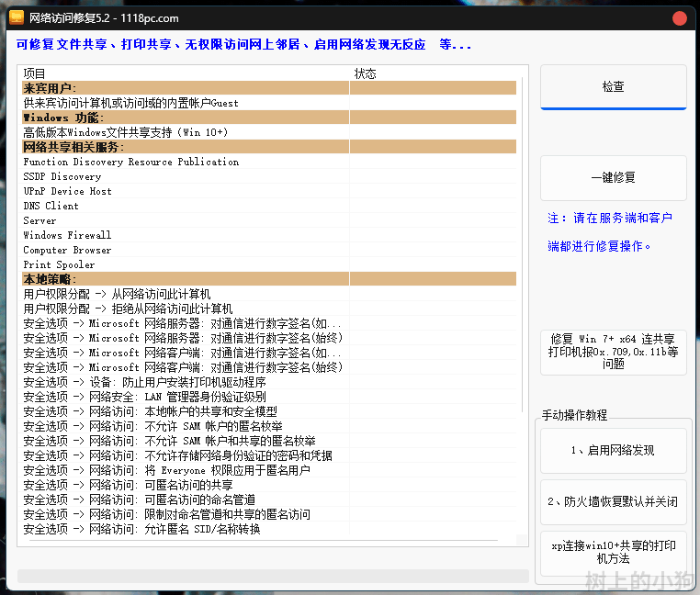Image resolution: width=700 pixels, height=595 pixels.
Task: Click the 修复 Win 7+ x64 连共享打印机 button
Action: [613, 351]
